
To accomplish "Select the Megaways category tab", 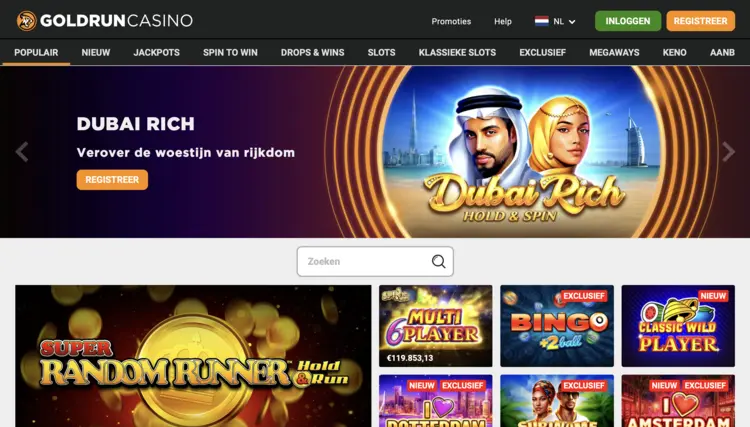I will (x=614, y=53).
